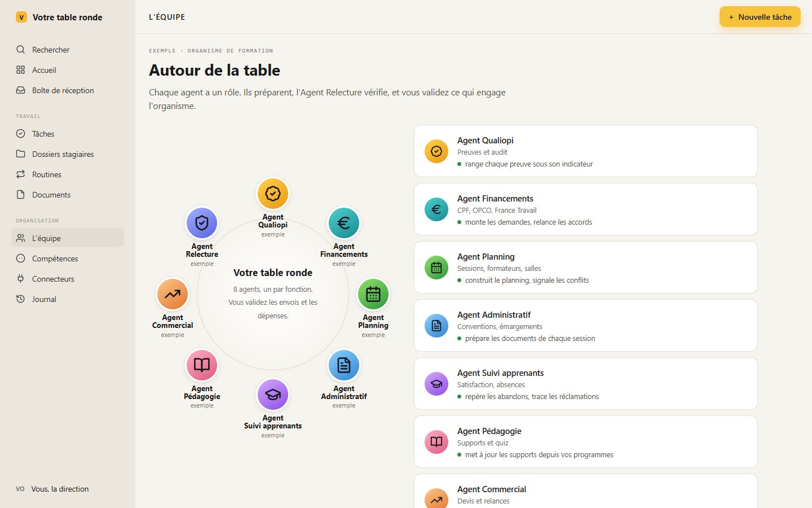The width and height of the screenshot is (812, 508).
Task: Click 'Sessions, formateurs, salles' subtitle
Action: pyautogui.click(x=499, y=269)
